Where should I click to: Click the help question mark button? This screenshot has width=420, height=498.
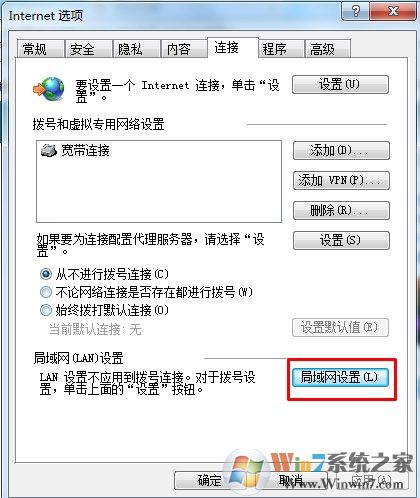[x=356, y=11]
